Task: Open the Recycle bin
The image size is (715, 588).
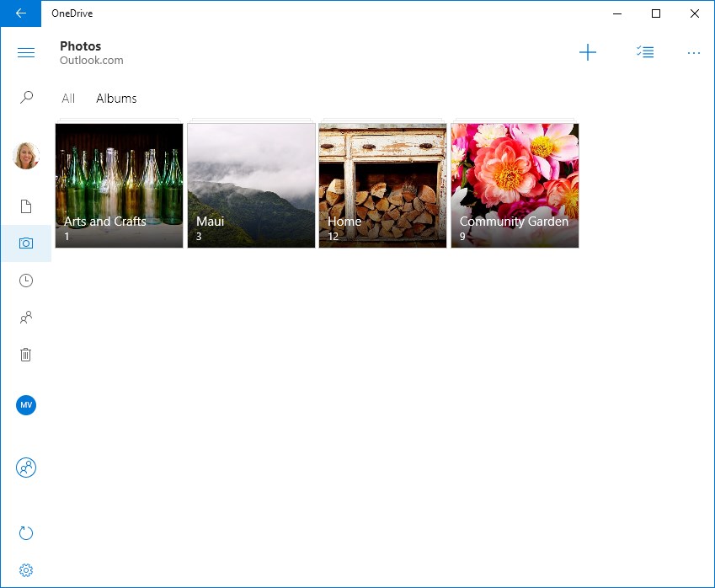Action: coord(25,355)
